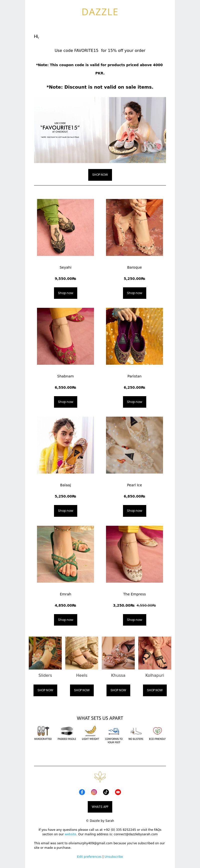Click Shop Now below the FAVOURITE15 banner

100,174
